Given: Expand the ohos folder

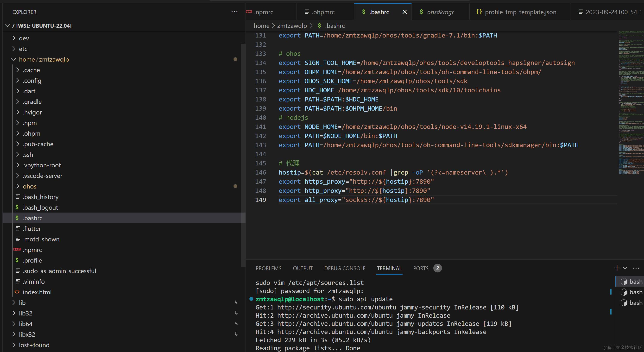Looking at the screenshot, I should tap(30, 186).
